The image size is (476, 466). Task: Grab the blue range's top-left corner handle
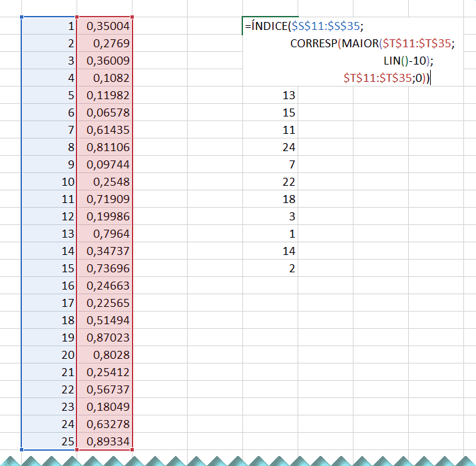pyautogui.click(x=21, y=17)
